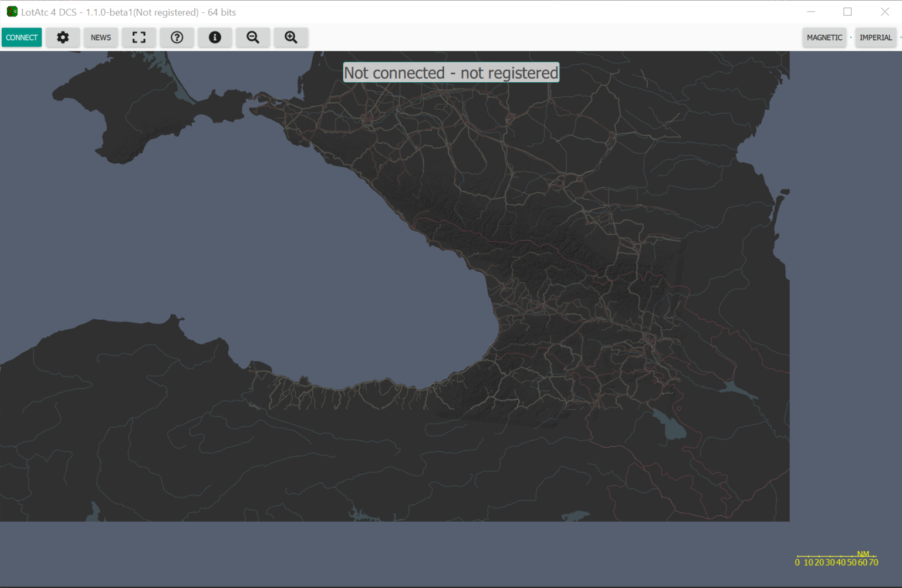Screen dimensions: 902x588
Task: Minimize the LotAtc window
Action: [x=811, y=12]
